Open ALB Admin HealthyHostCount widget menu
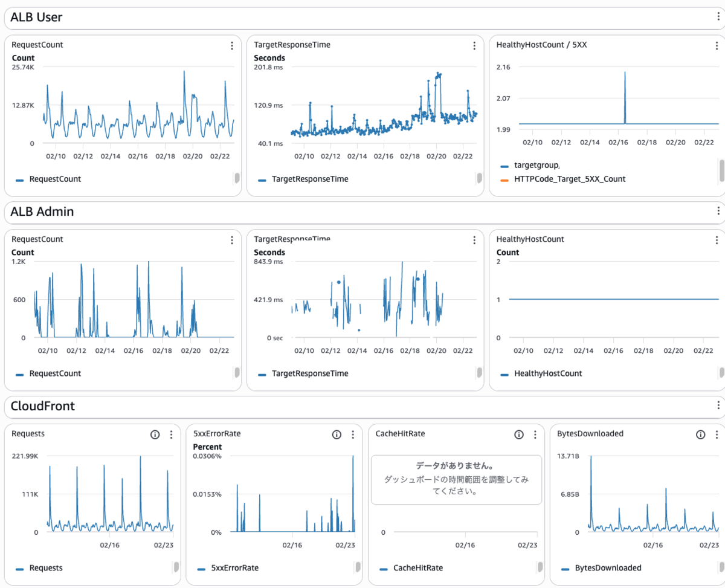This screenshot has height=588, width=725. (717, 240)
